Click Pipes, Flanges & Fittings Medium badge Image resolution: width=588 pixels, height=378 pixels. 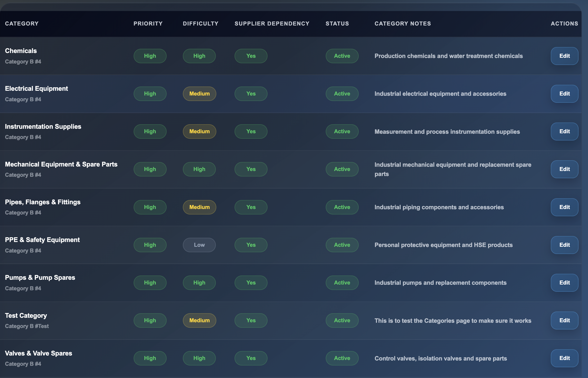pos(200,207)
